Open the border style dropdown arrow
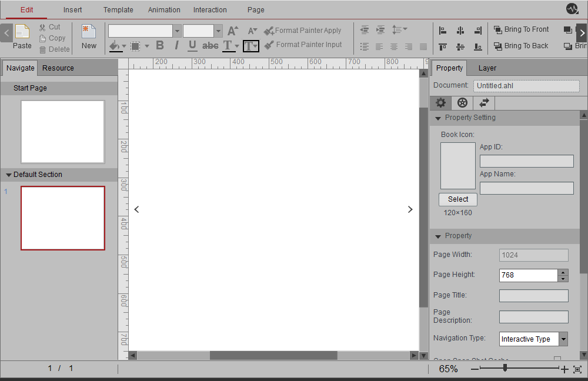Image resolution: width=588 pixels, height=381 pixels. [146, 46]
